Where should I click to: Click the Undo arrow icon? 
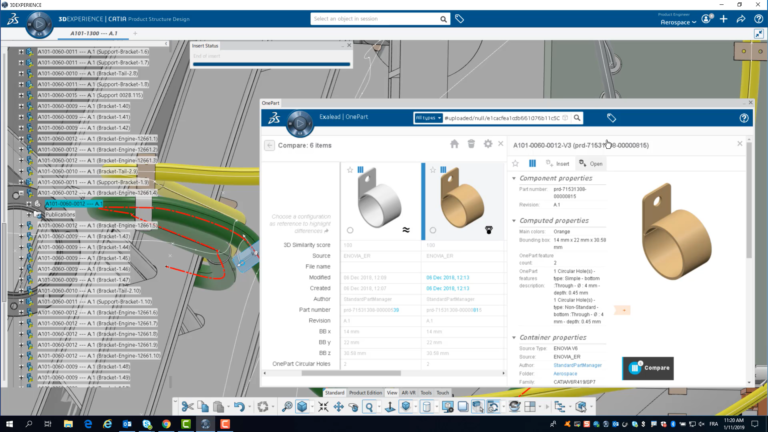coord(239,407)
